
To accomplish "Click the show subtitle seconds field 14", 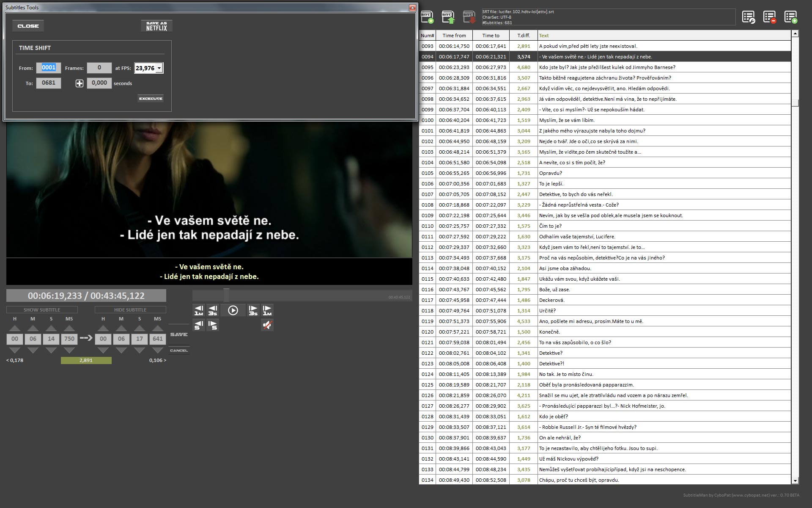I will pos(51,339).
